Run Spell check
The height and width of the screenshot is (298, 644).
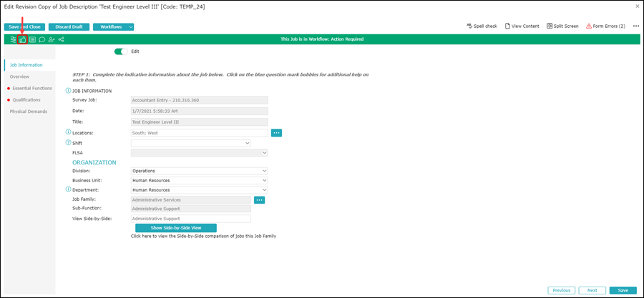click(482, 26)
